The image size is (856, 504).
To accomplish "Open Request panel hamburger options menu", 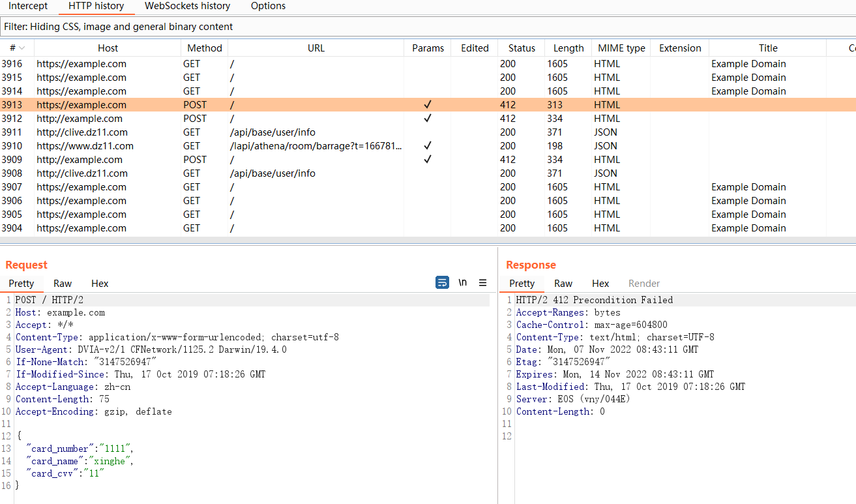I will click(482, 282).
